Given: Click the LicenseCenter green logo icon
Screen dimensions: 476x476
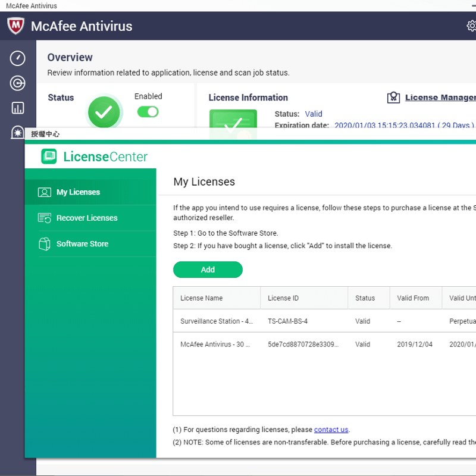Looking at the screenshot, I should coord(49,156).
